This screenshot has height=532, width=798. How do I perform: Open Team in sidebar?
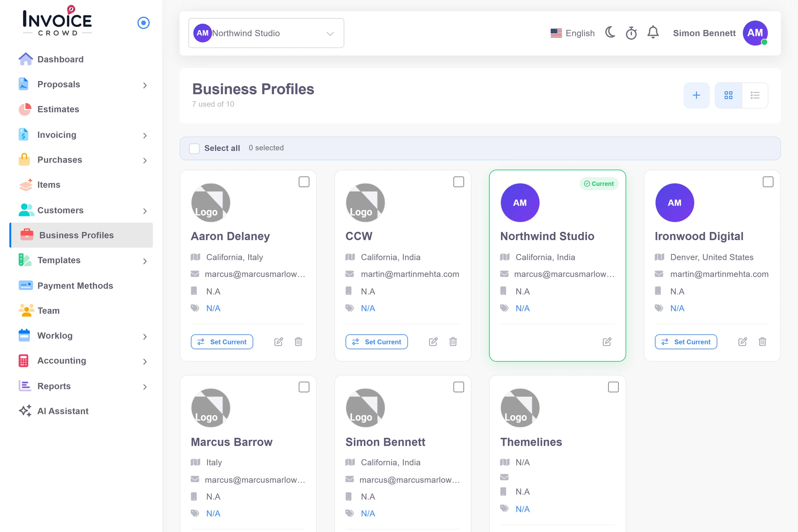pos(82,311)
